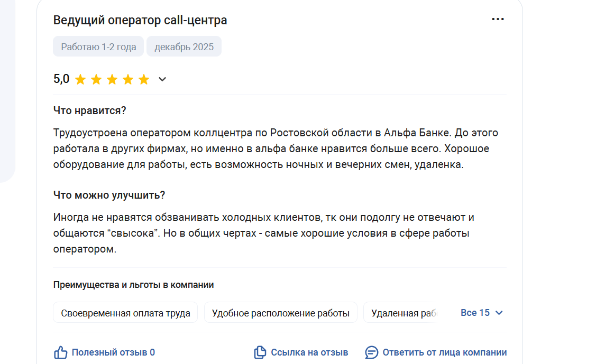Image resolution: width=596 pixels, height=364 pixels.
Task: Click "Ответить от лица компании"
Action: [x=444, y=352]
